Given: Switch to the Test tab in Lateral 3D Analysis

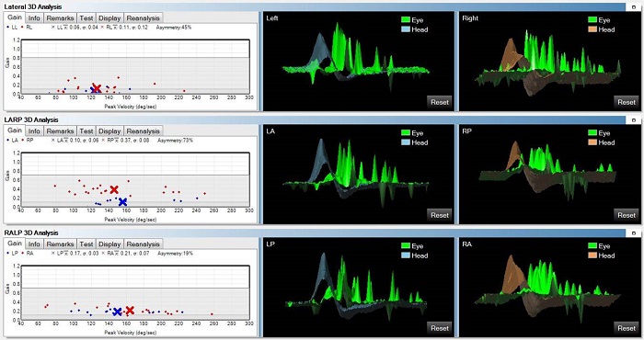Looking at the screenshot, I should [86, 18].
